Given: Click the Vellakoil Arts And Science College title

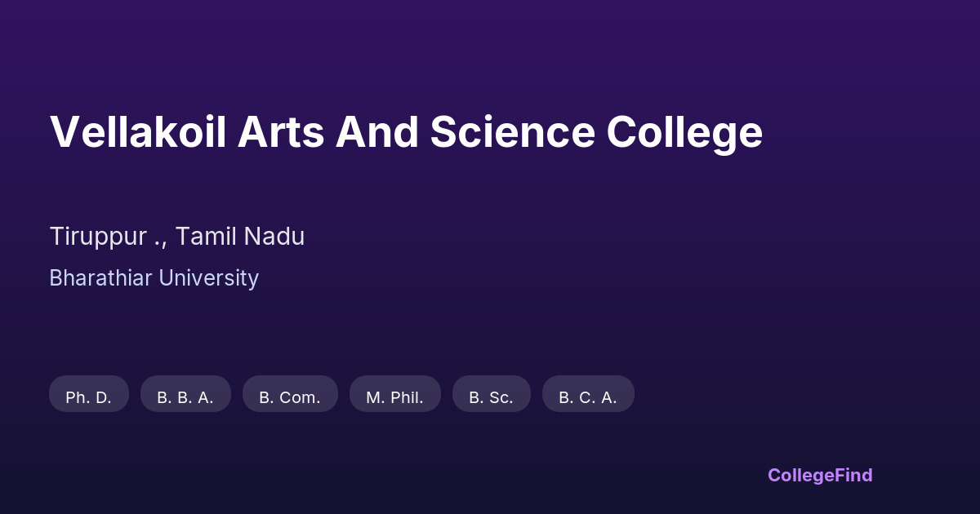Looking at the screenshot, I should (406, 132).
